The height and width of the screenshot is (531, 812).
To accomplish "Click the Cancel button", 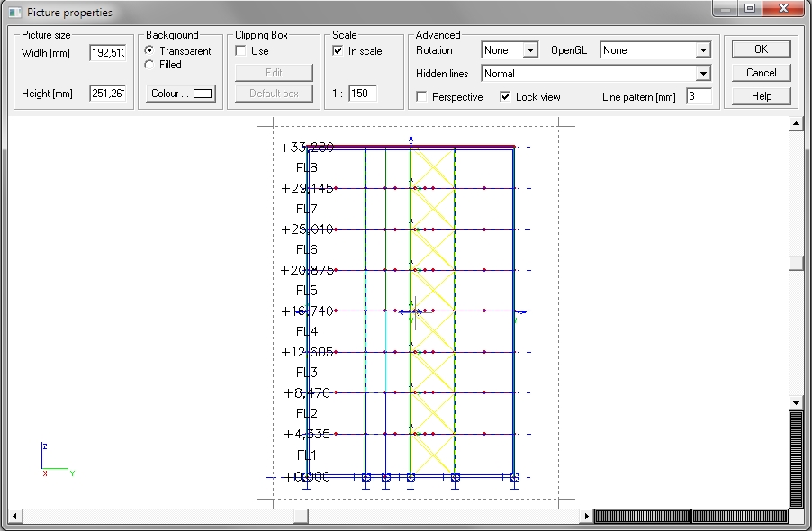I will click(761, 73).
